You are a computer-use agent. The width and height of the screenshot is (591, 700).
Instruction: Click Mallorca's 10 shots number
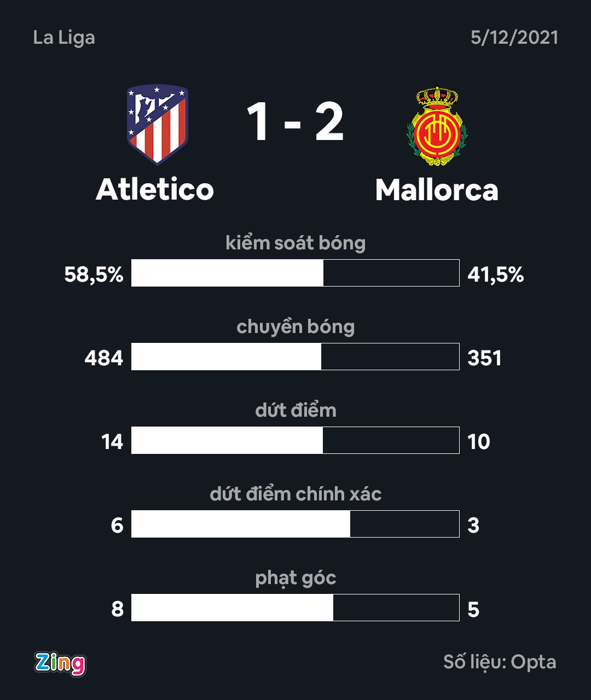479,442
